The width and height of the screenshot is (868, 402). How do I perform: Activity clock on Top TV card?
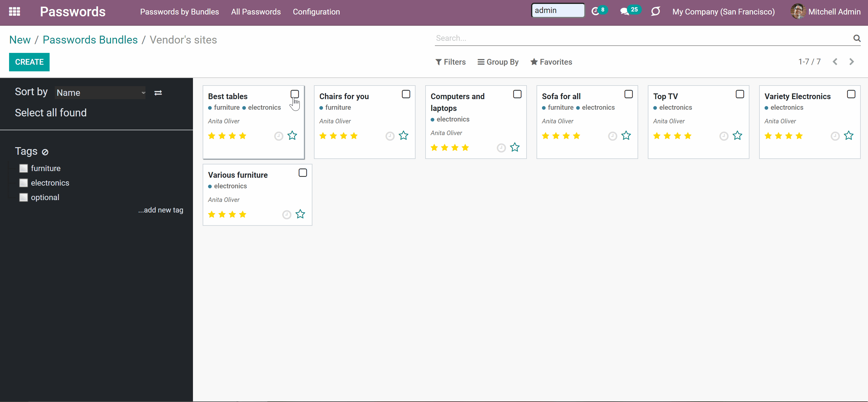coord(724,136)
